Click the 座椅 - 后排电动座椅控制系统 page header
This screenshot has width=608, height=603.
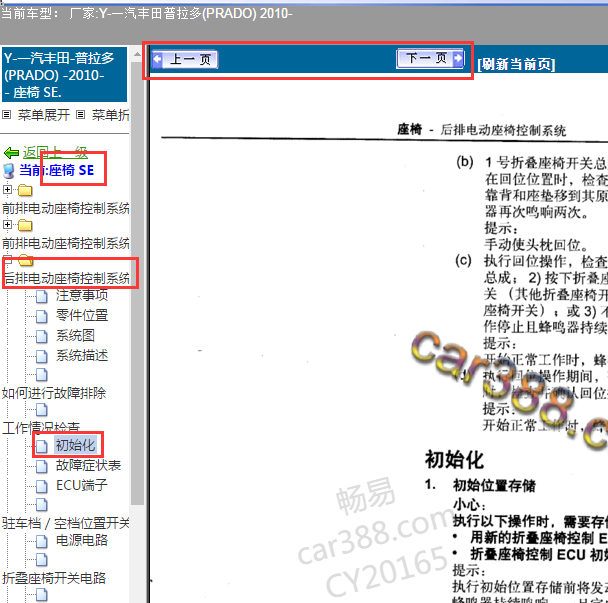tap(482, 130)
